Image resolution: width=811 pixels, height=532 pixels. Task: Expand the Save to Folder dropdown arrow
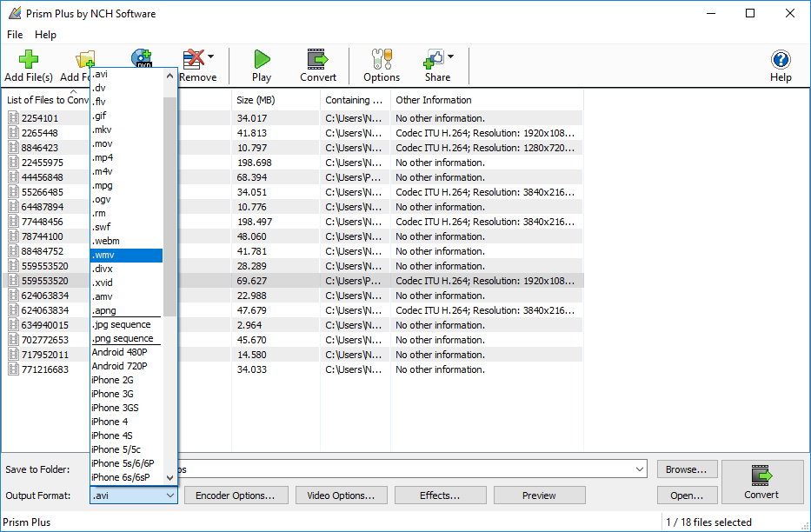(640, 469)
